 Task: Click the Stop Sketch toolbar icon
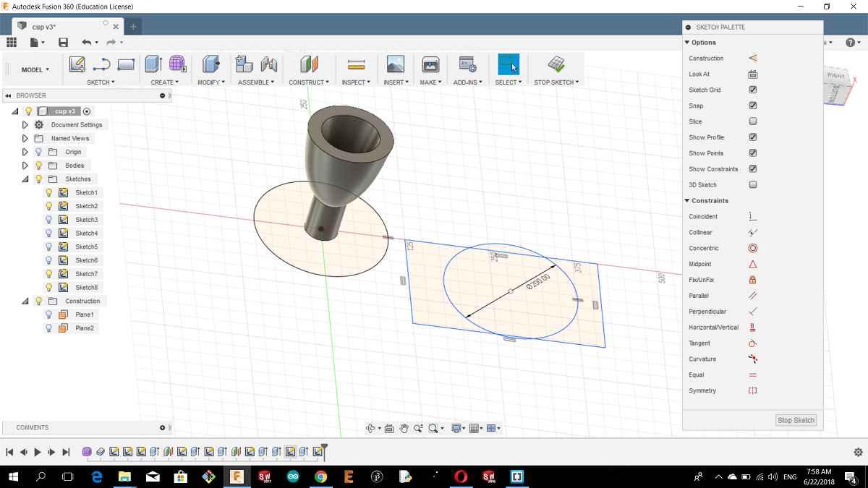pyautogui.click(x=556, y=64)
